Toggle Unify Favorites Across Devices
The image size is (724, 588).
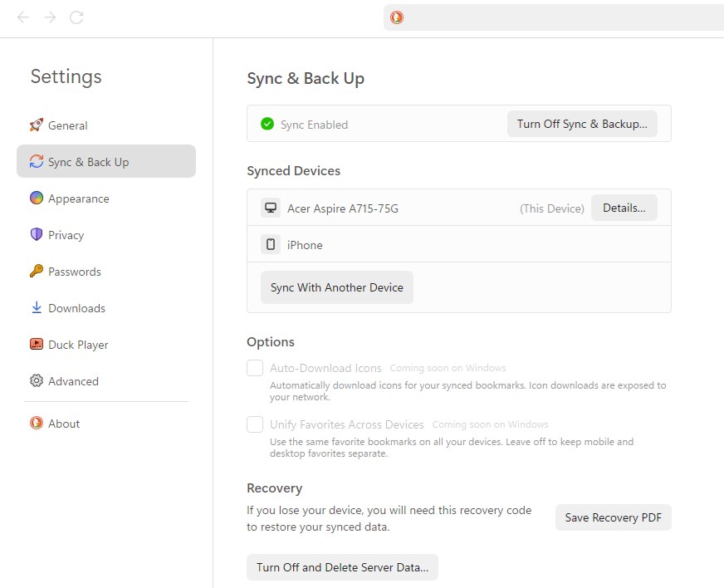pyautogui.click(x=255, y=424)
